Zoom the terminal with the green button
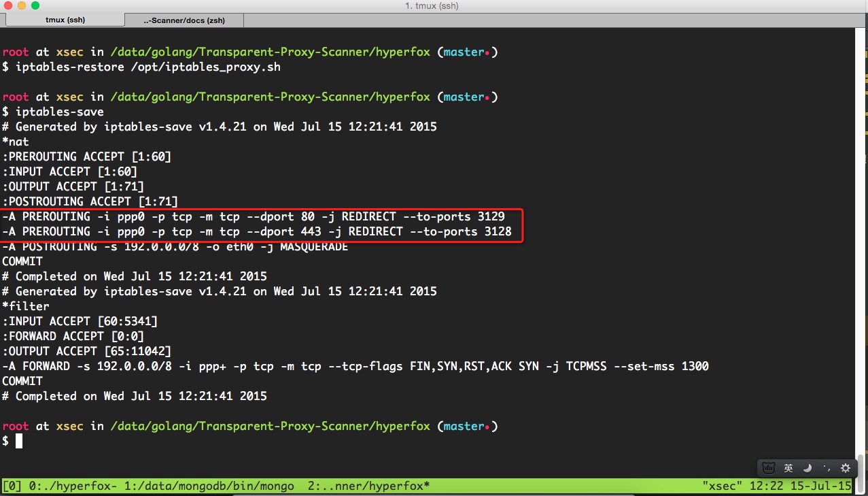 coord(36,6)
